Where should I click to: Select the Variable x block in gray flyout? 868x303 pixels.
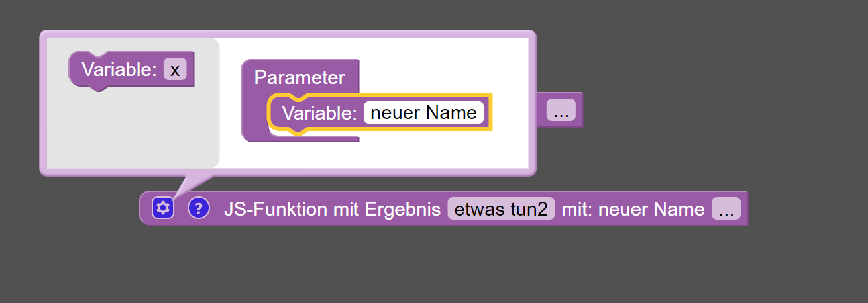pyautogui.click(x=131, y=69)
